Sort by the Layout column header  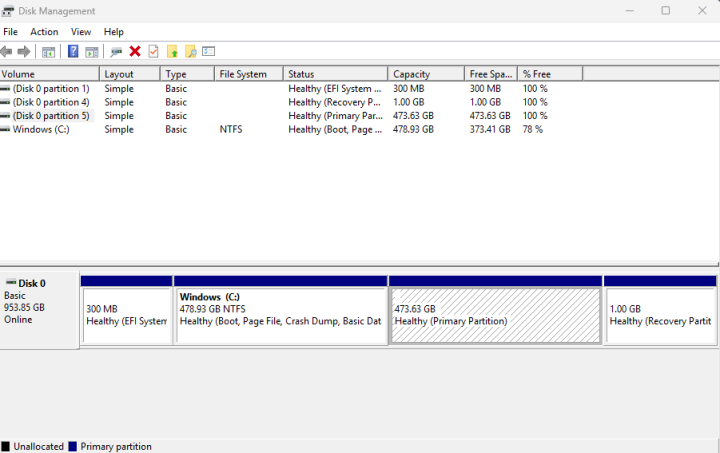click(130, 74)
